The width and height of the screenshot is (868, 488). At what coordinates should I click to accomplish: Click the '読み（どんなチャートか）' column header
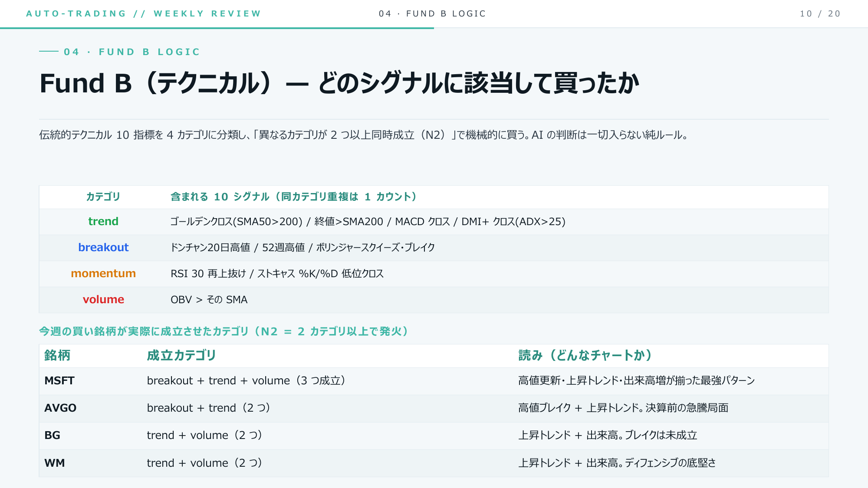585,355
